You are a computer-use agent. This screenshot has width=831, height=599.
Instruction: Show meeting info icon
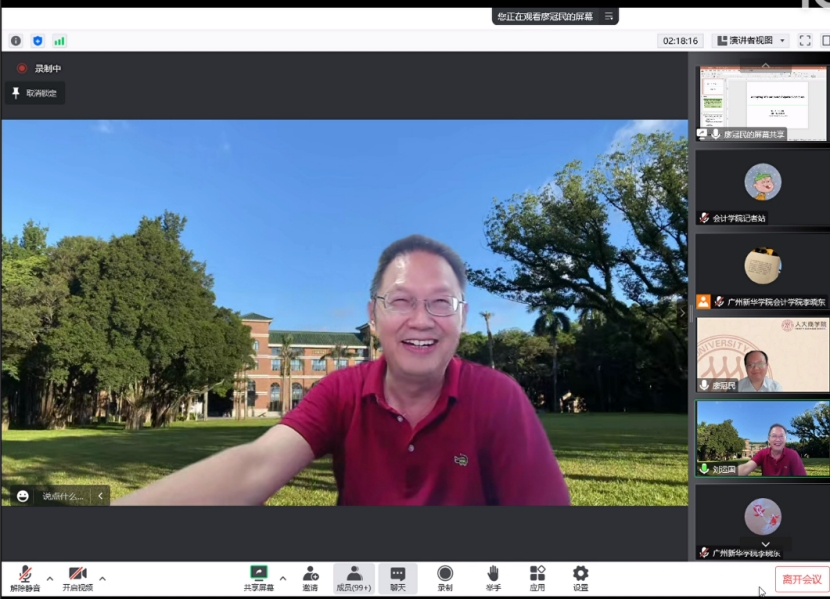tap(16, 41)
